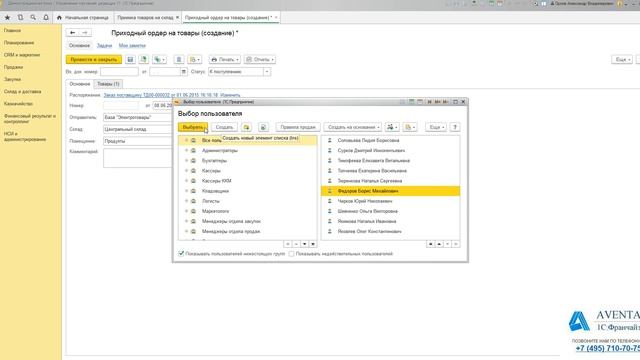The image size is (640, 360).
Task: Select the group icon of Логисты
Action: pos(193,201)
